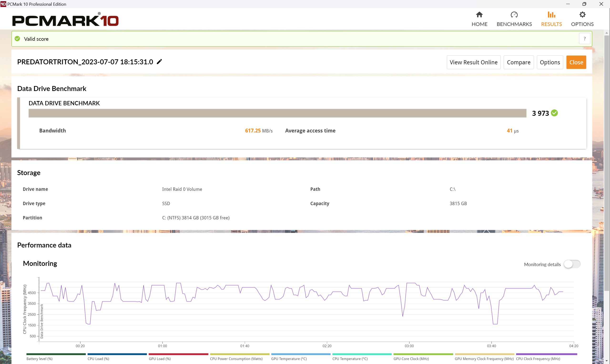Click the Valid score green checkmark

pyautogui.click(x=17, y=39)
